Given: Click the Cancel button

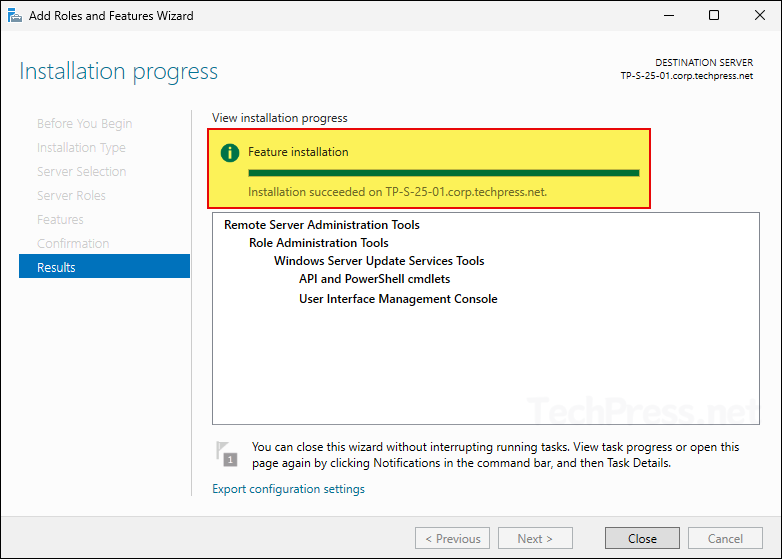Looking at the screenshot, I should 725,538.
